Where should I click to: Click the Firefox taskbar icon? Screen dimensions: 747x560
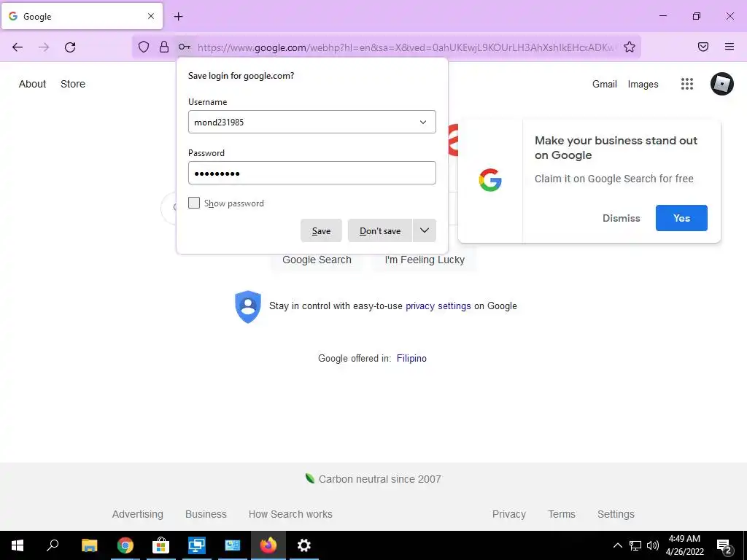coord(268,545)
